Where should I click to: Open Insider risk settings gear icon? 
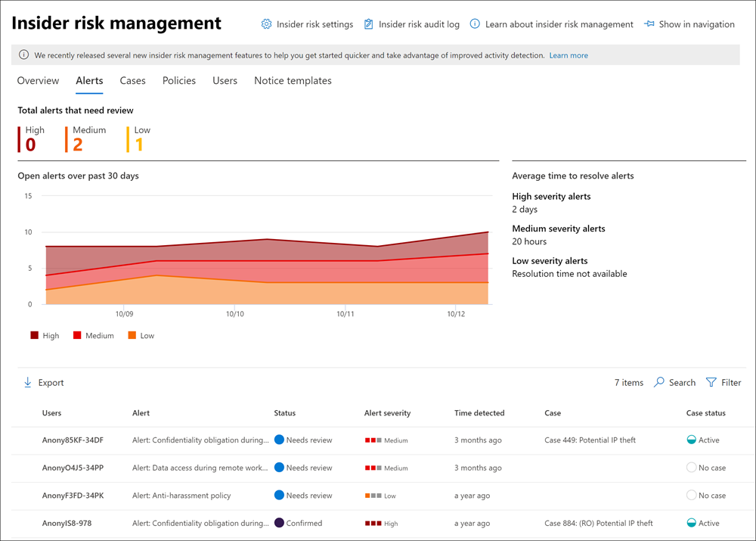pos(266,24)
